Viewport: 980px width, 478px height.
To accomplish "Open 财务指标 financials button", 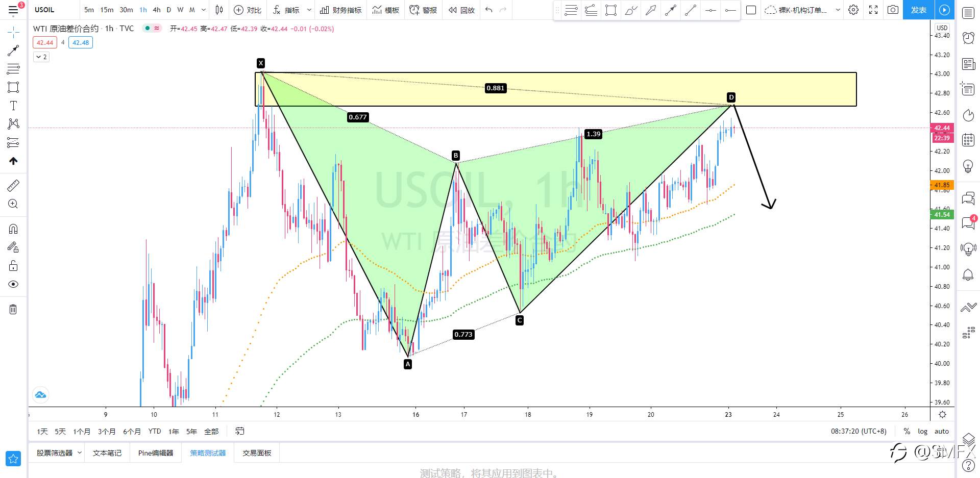I will (340, 10).
